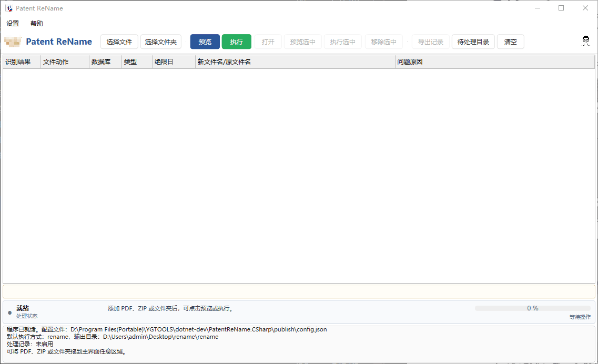This screenshot has width=598, height=364.
Task: Click the log line 处理记录：未启用
Action: pyautogui.click(x=30, y=344)
